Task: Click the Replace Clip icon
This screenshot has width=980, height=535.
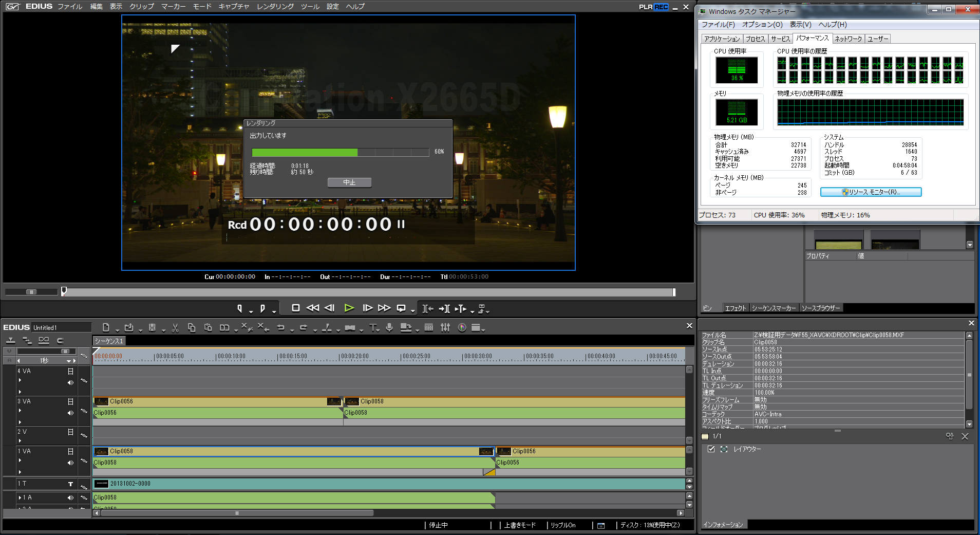Action: (x=224, y=327)
